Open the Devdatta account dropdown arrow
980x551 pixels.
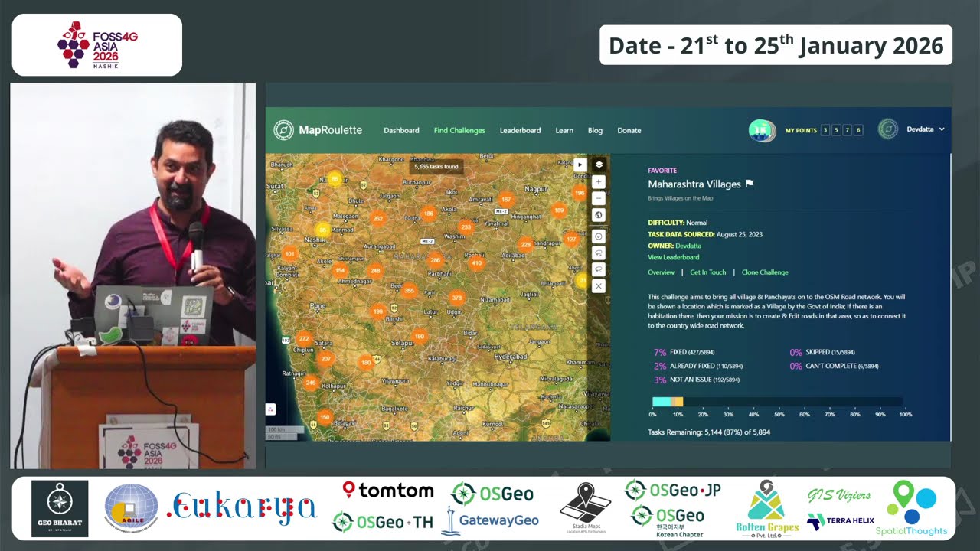pos(942,129)
